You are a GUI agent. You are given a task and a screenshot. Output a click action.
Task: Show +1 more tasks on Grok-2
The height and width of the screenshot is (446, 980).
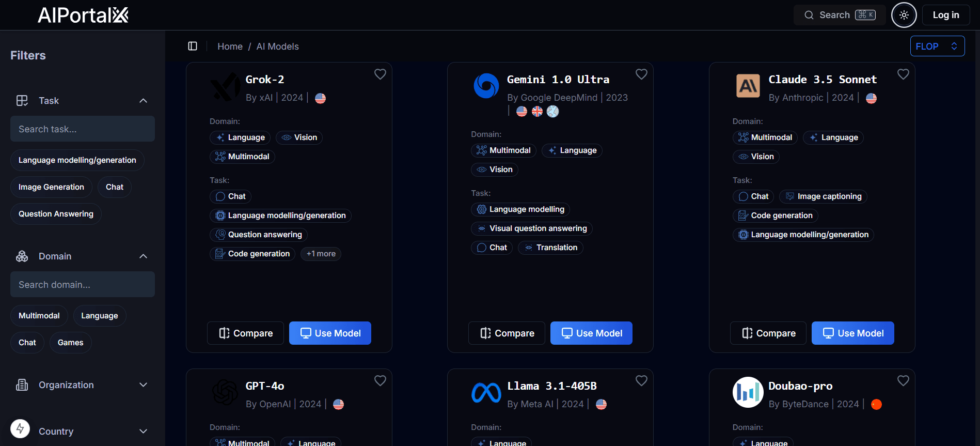[x=321, y=254]
